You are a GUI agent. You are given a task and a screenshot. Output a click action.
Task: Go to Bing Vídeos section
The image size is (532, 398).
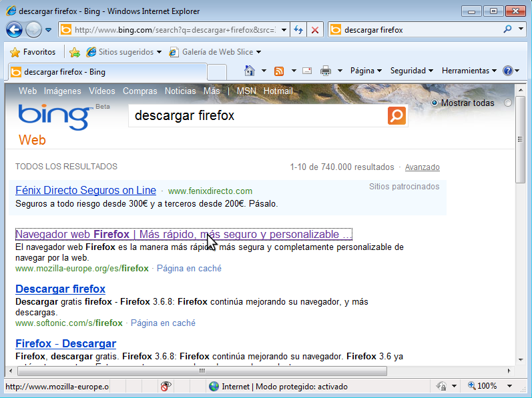(x=101, y=91)
